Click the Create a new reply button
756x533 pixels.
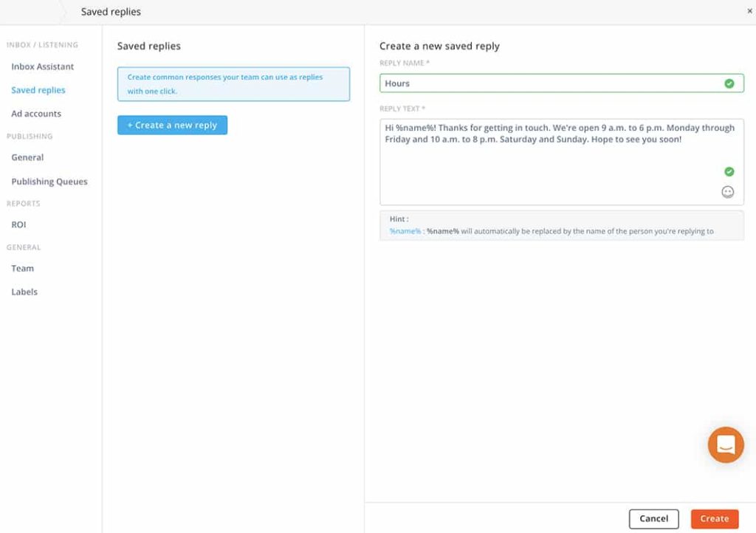172,125
